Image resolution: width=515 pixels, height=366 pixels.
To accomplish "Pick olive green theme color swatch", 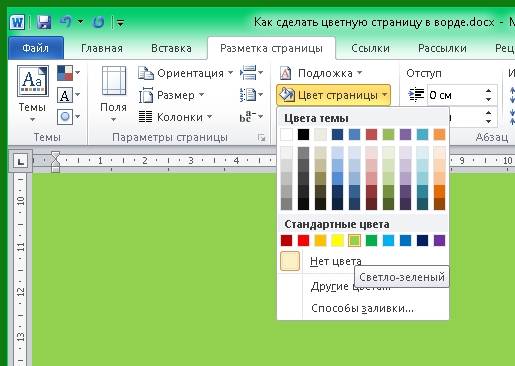I will coord(388,135).
